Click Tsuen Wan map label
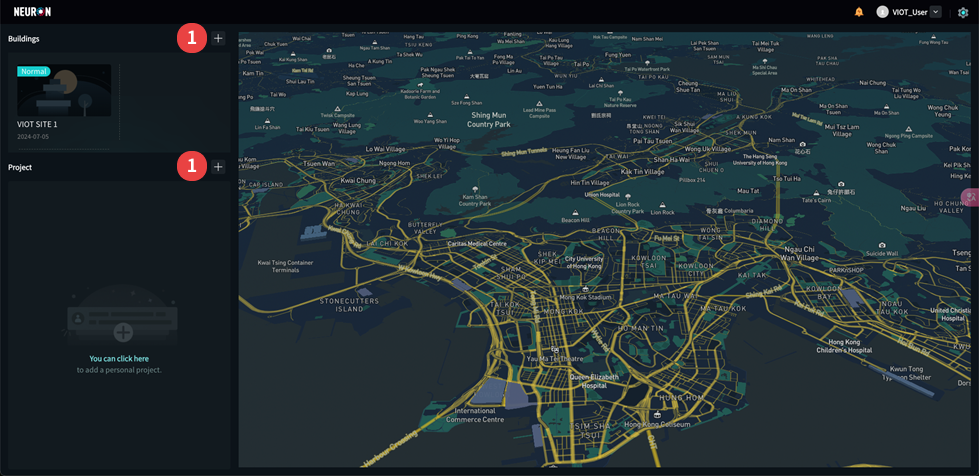The height and width of the screenshot is (476, 979). [x=320, y=164]
